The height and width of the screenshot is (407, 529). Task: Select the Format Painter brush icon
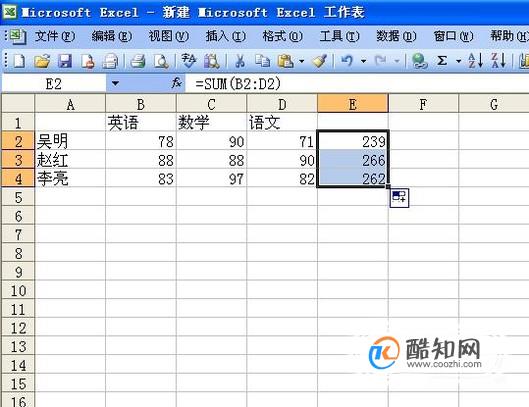pos(319,61)
